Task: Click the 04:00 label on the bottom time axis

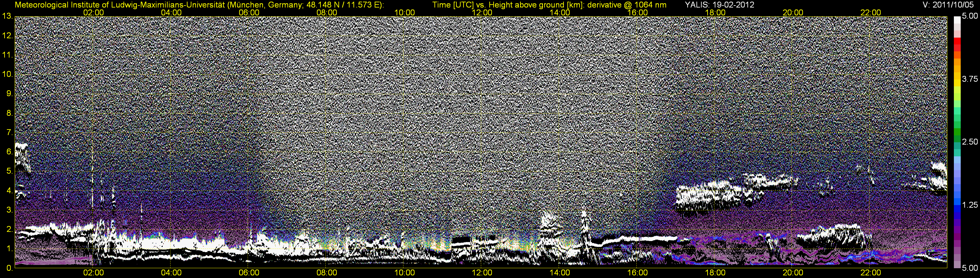Action: point(171,273)
